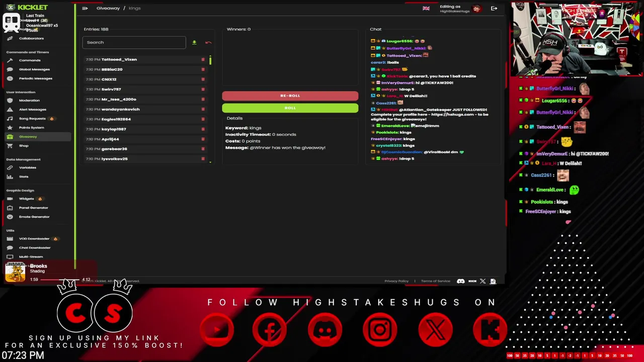Open Panel Generator icon
Viewport: 644px width, 362px height.
pyautogui.click(x=10, y=208)
